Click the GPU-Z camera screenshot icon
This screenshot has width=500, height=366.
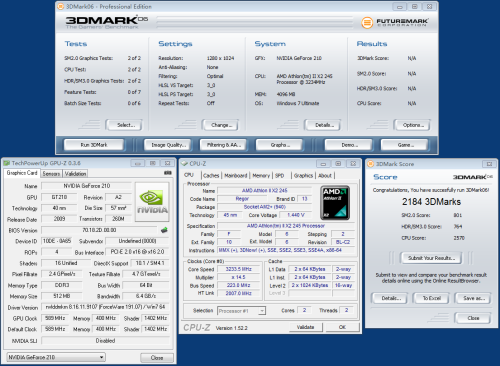pyautogui.click(x=168, y=173)
